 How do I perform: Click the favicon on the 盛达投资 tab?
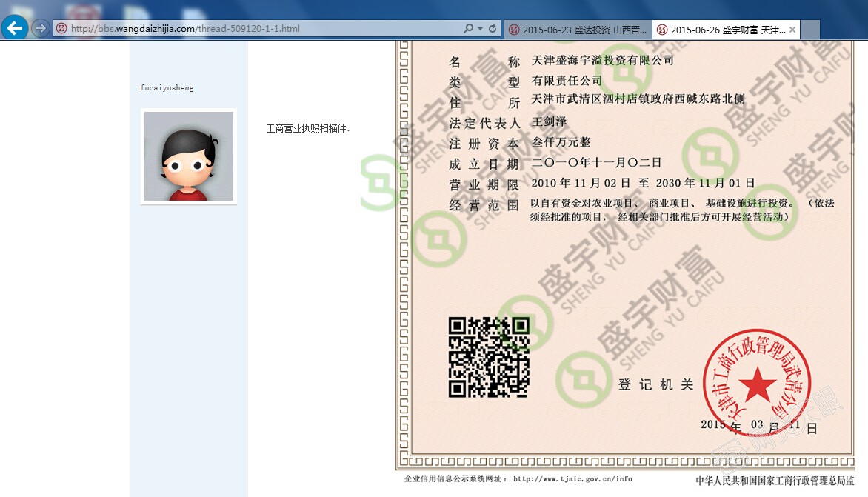514,30
